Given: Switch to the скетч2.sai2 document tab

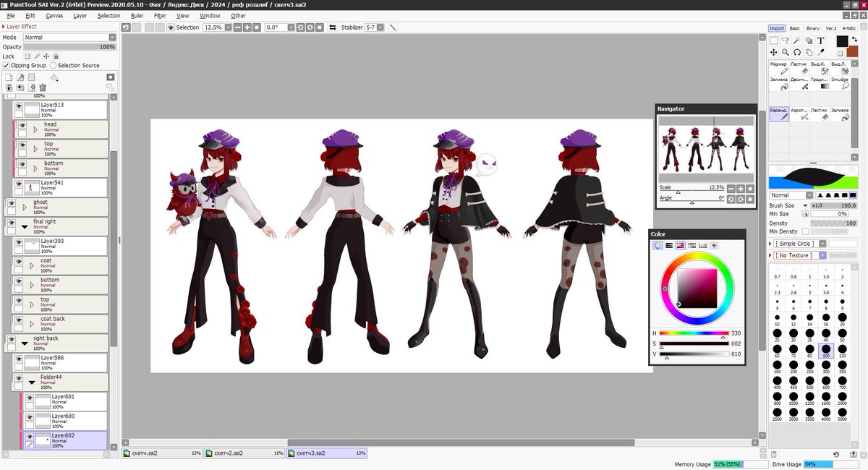Looking at the screenshot, I should click(244, 453).
